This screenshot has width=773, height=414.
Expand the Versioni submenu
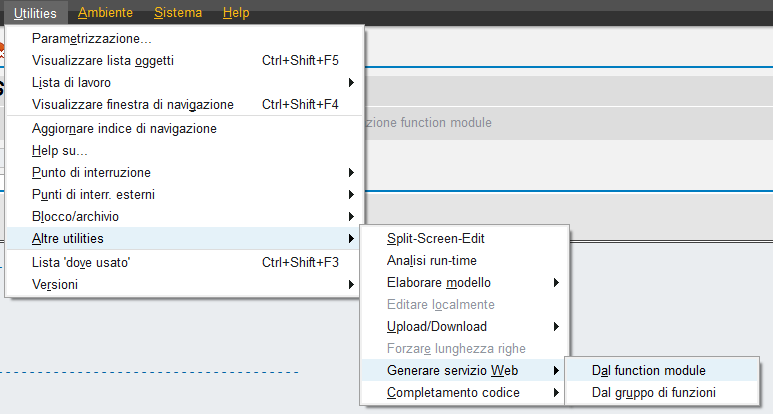[x=184, y=284]
